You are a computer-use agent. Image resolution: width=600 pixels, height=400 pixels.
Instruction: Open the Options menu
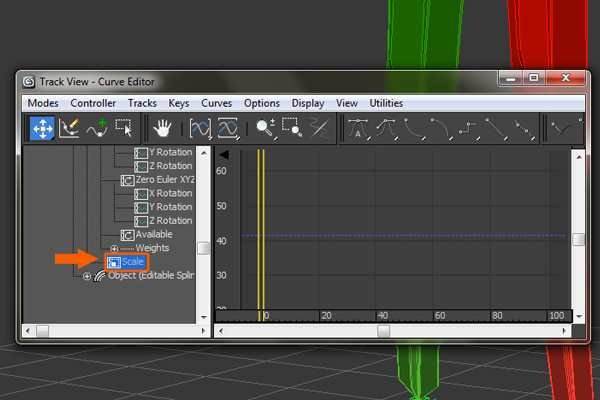(262, 103)
